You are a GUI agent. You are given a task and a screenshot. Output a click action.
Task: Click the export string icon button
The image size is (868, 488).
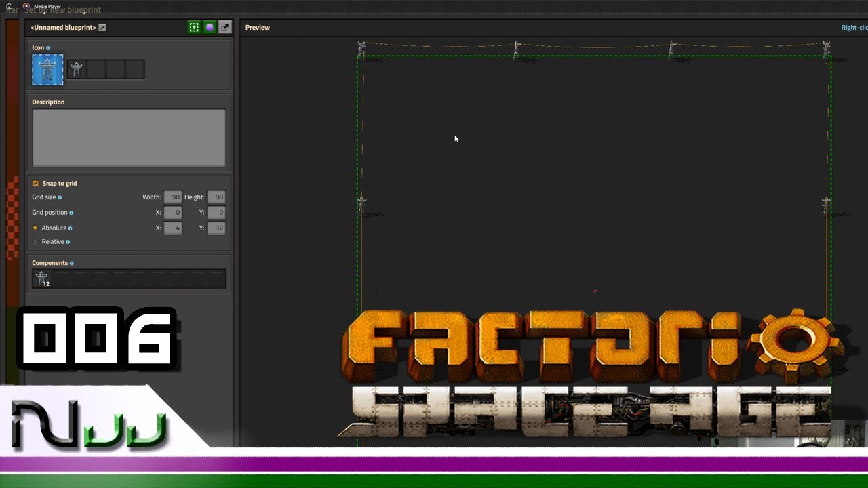[225, 27]
